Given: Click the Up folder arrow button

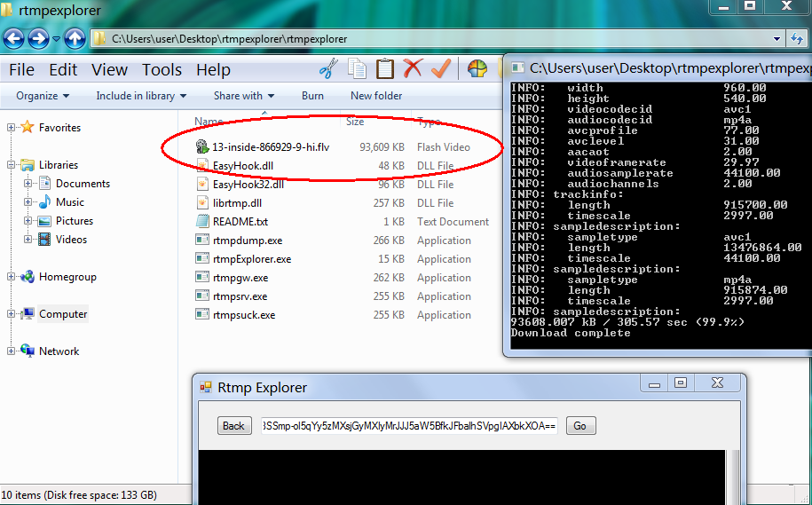Looking at the screenshot, I should coord(75,38).
